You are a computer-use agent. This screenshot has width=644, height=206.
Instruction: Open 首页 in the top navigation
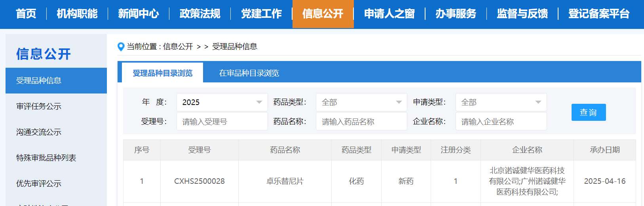pyautogui.click(x=26, y=14)
